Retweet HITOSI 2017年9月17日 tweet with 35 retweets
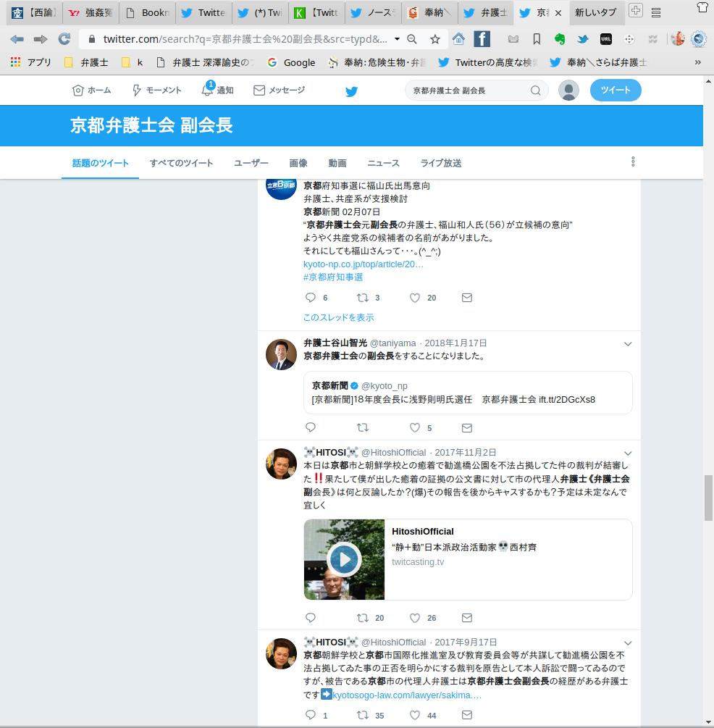The height and width of the screenshot is (728, 714). click(x=363, y=715)
